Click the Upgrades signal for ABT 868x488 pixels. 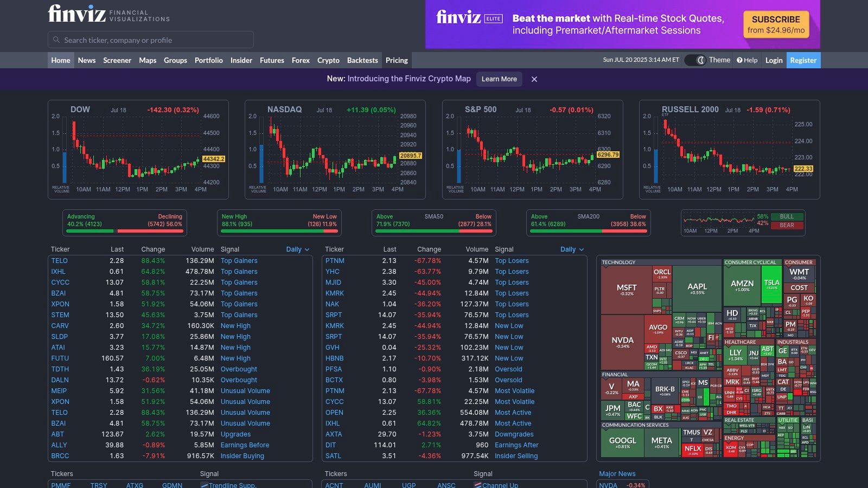coord(235,434)
